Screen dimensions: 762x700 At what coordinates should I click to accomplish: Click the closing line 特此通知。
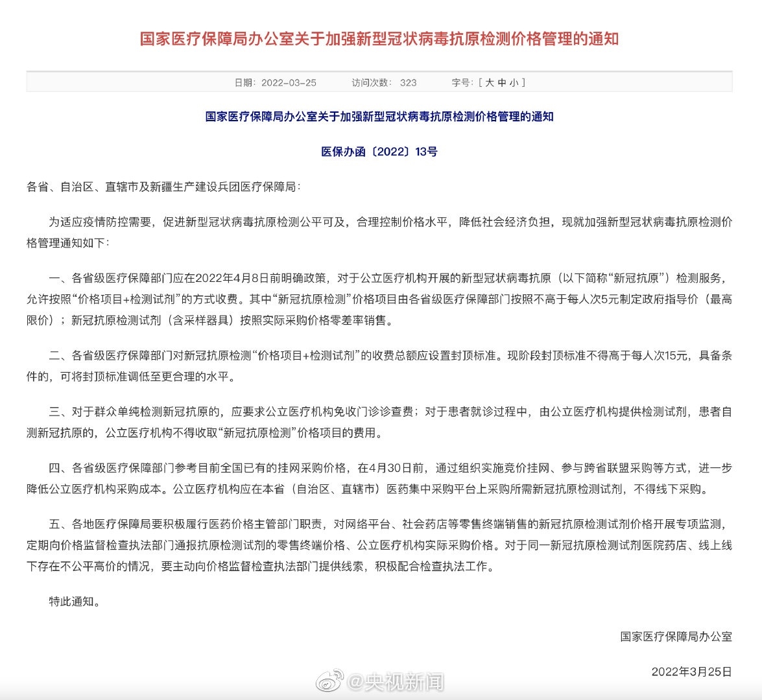[75, 601]
